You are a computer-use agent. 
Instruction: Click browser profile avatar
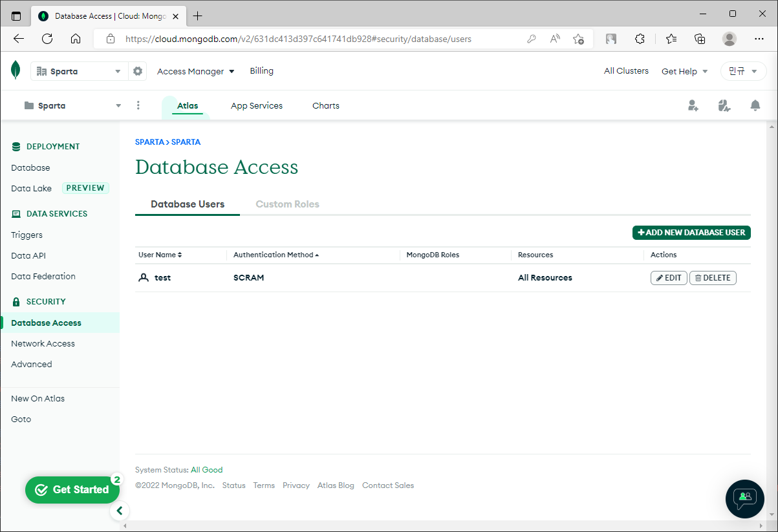point(729,39)
